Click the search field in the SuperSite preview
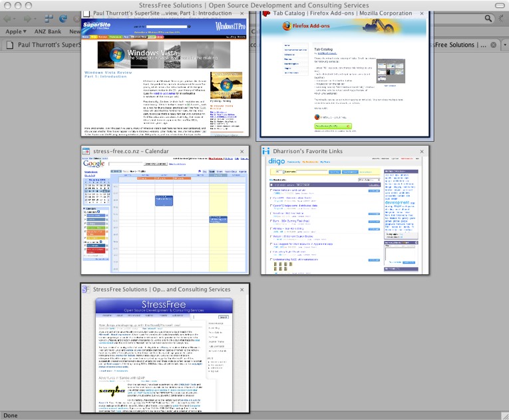The height and width of the screenshot is (420, 509). (166, 27)
